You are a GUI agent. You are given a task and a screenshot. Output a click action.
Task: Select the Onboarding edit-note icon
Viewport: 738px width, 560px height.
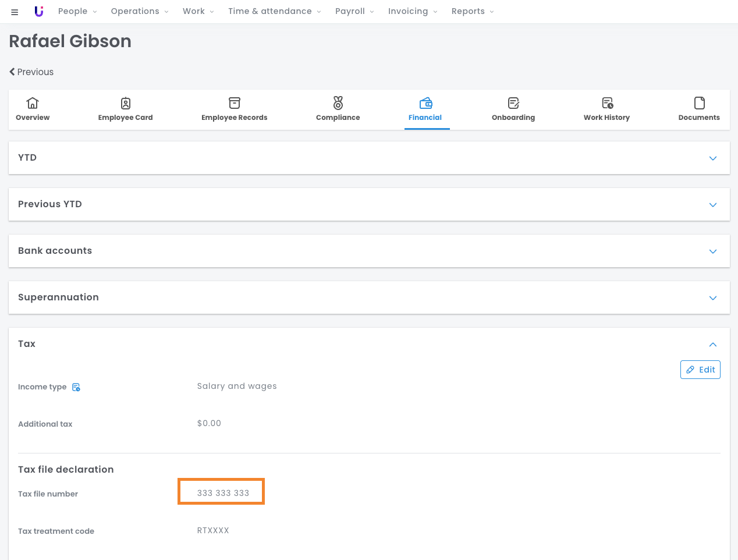(x=513, y=103)
